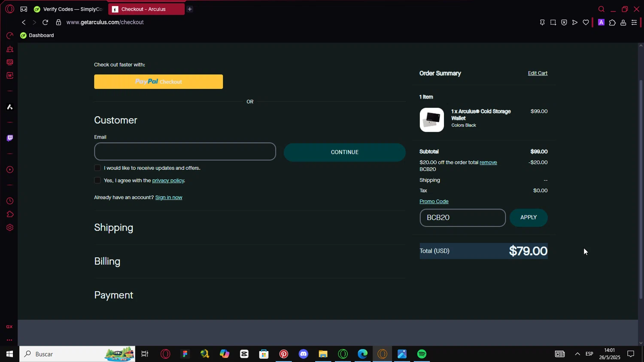Open the Windows Start menu
This screenshot has height=362, width=644.
click(9, 354)
